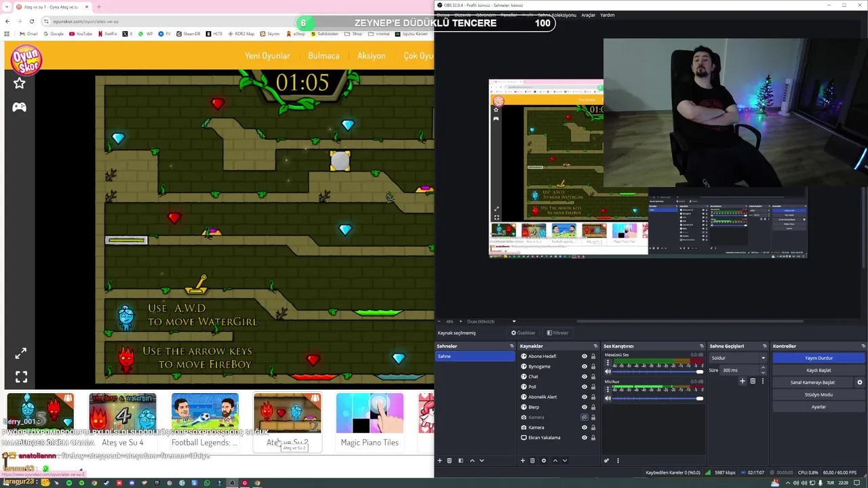Open audio mixer three-dot menu at bottom

(x=618, y=461)
